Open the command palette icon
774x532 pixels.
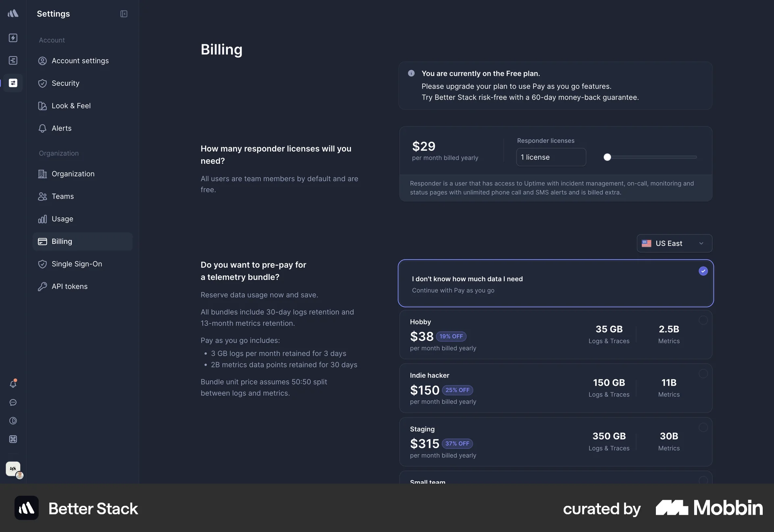pos(13,439)
